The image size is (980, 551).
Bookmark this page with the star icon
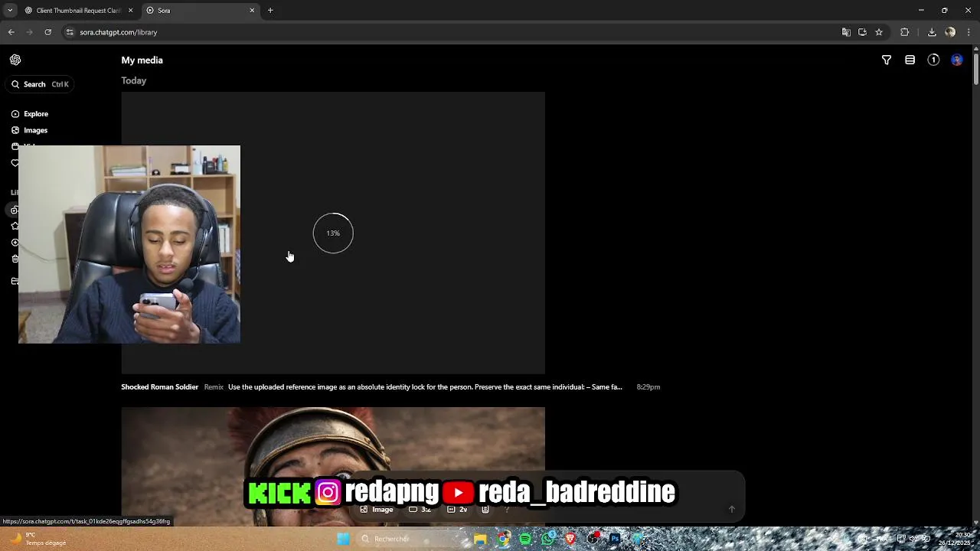[879, 32]
